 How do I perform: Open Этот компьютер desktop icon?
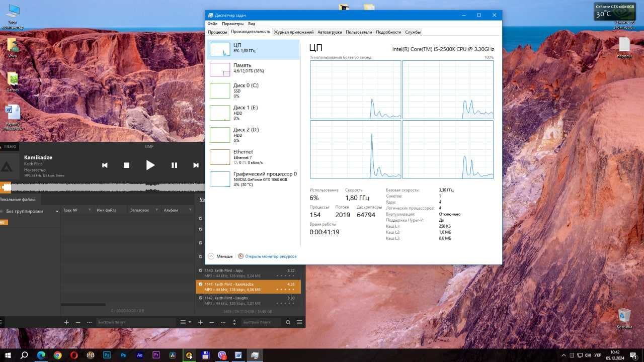point(12,17)
